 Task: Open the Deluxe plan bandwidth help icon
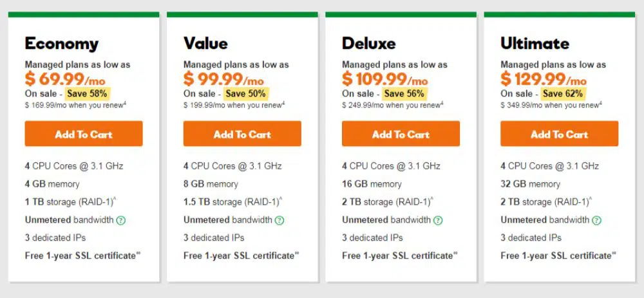[438, 220]
